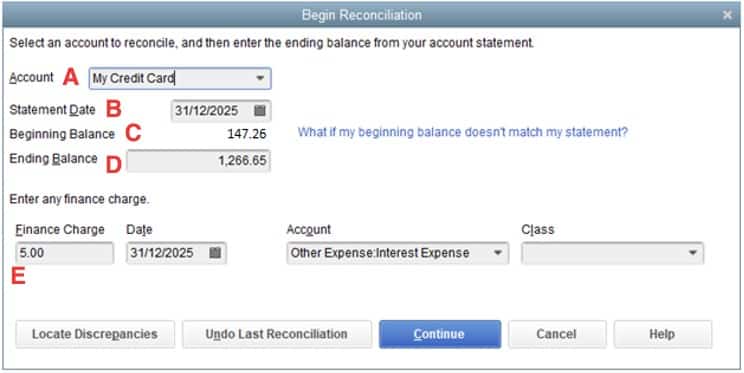Screen dimensions: 744x373
Task: Open Help for reconciliation
Action: point(662,334)
